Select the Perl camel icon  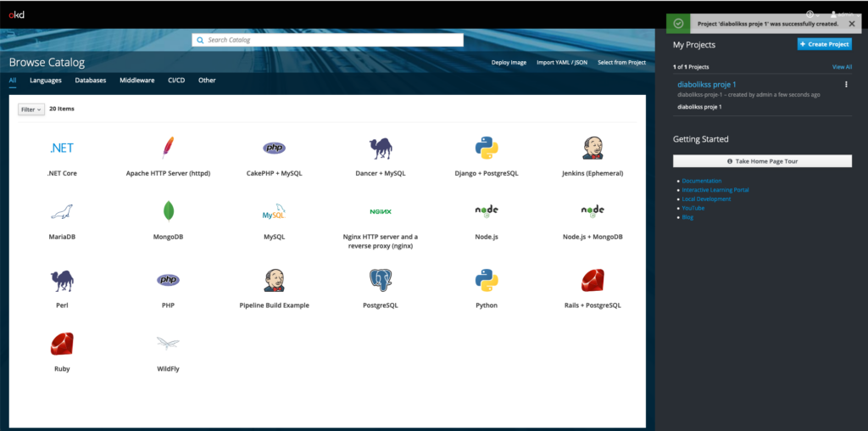point(62,281)
